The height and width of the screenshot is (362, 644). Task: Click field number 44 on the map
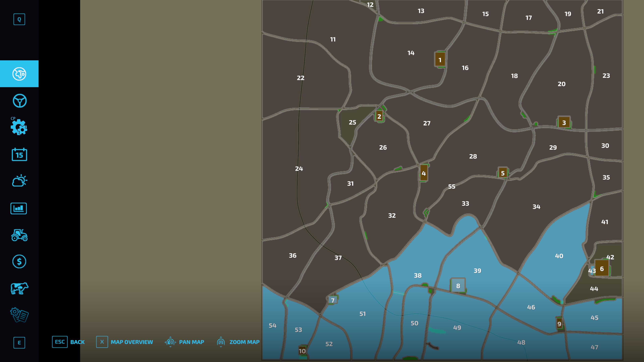point(594,289)
